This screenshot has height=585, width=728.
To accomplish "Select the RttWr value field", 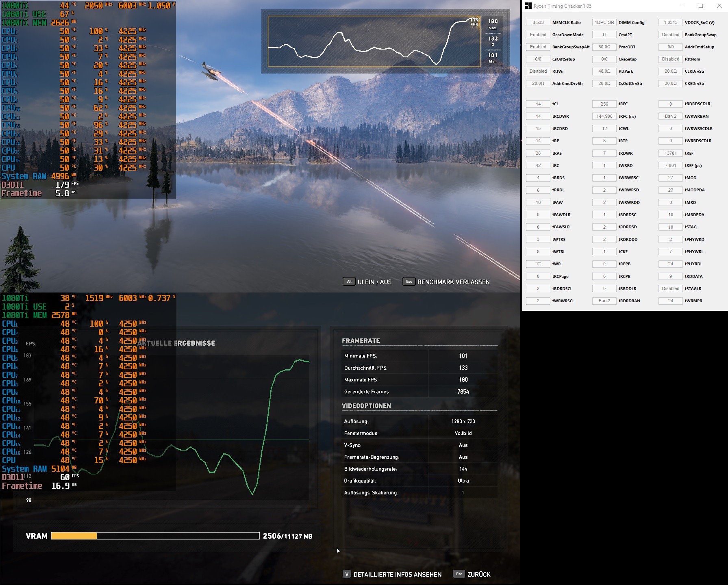I will point(538,71).
